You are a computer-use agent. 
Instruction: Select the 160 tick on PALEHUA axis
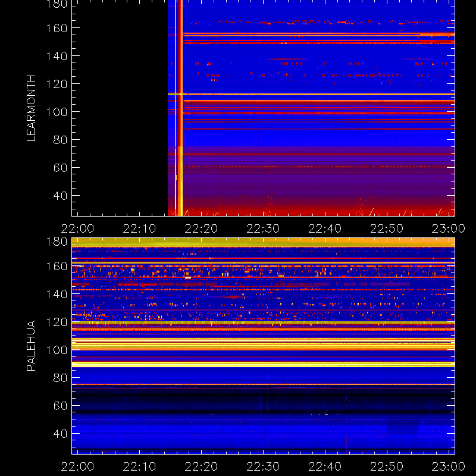pos(57,266)
